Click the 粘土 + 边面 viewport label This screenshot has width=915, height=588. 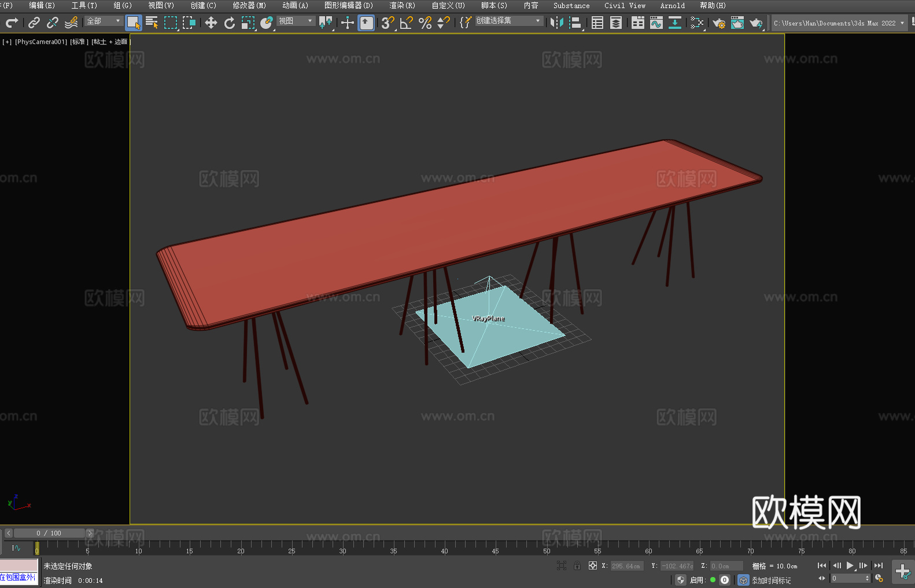111,42
